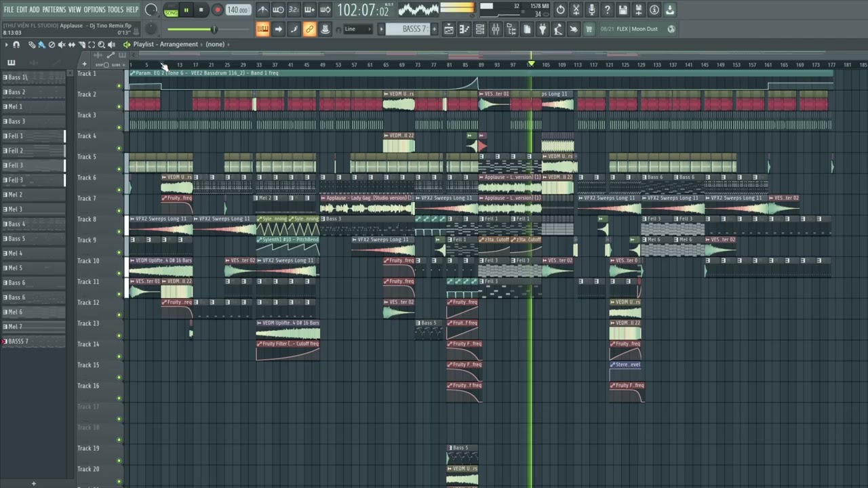Open the OPTIONS menu

[95, 9]
